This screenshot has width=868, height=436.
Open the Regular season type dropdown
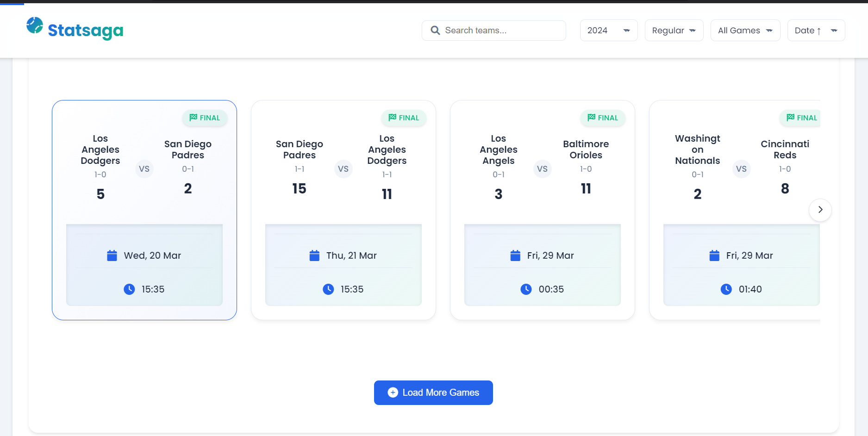tap(674, 31)
